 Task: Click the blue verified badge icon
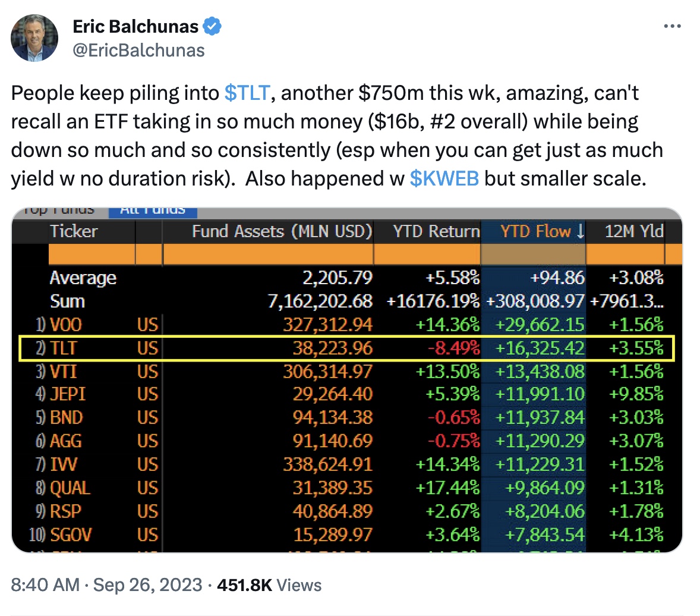212,26
